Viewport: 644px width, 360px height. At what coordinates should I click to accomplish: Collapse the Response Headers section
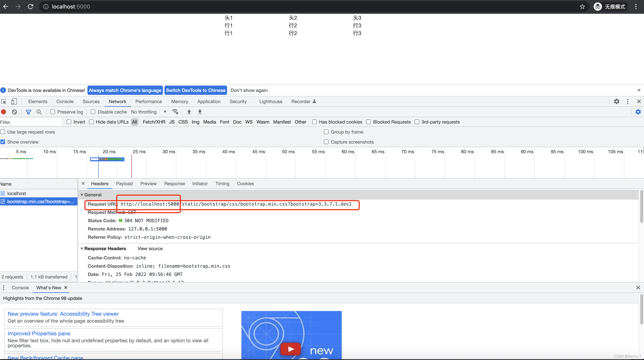(82, 248)
